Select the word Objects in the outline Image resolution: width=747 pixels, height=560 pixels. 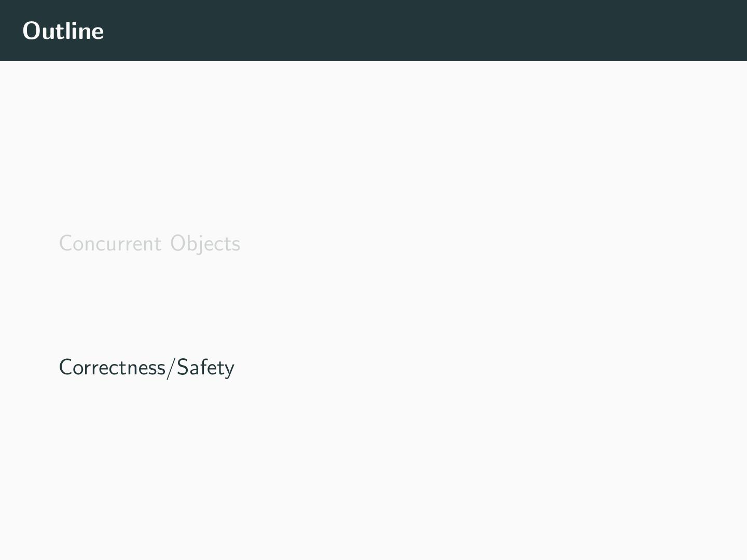pyautogui.click(x=205, y=244)
